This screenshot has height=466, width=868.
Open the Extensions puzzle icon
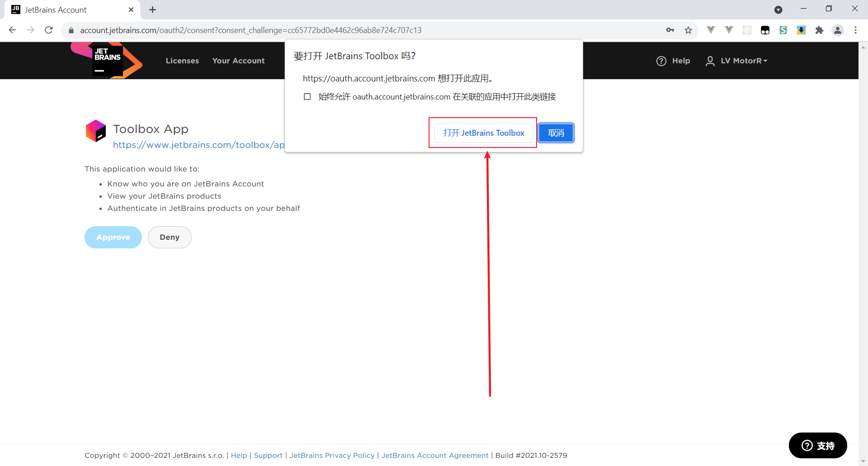pos(819,30)
